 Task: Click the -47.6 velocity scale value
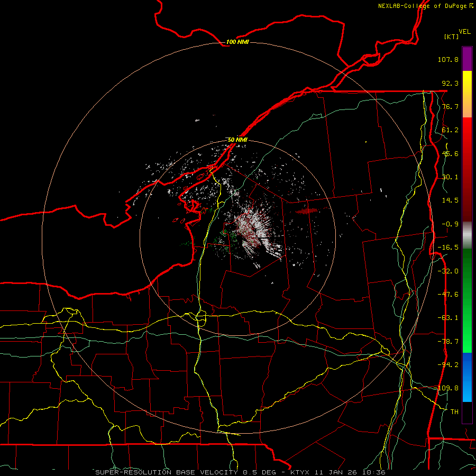[x=448, y=295]
